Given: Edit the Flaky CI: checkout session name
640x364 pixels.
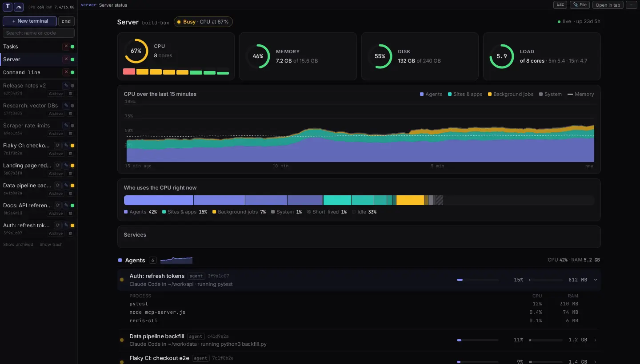Looking at the screenshot, I should click(x=66, y=146).
